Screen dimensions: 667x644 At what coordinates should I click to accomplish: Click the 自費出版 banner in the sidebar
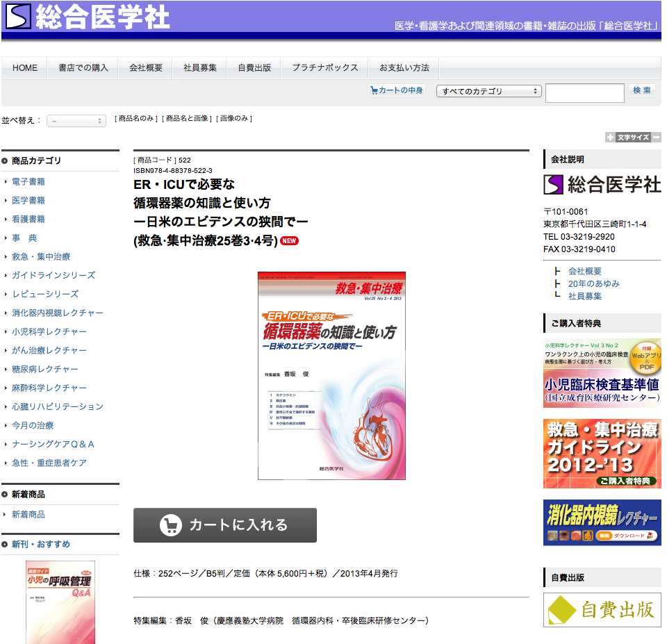[x=602, y=610]
